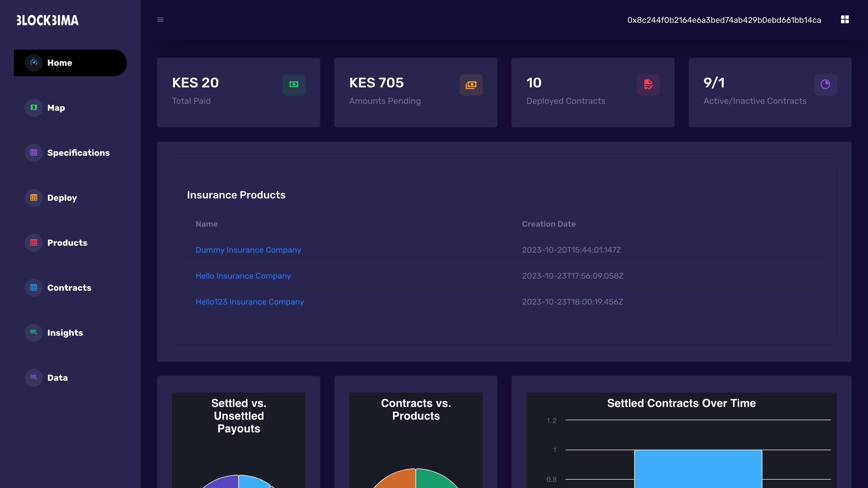Click the purple pie icon on Active/Inactive Contracts card
Viewport: 868px width, 488px height.
(825, 85)
